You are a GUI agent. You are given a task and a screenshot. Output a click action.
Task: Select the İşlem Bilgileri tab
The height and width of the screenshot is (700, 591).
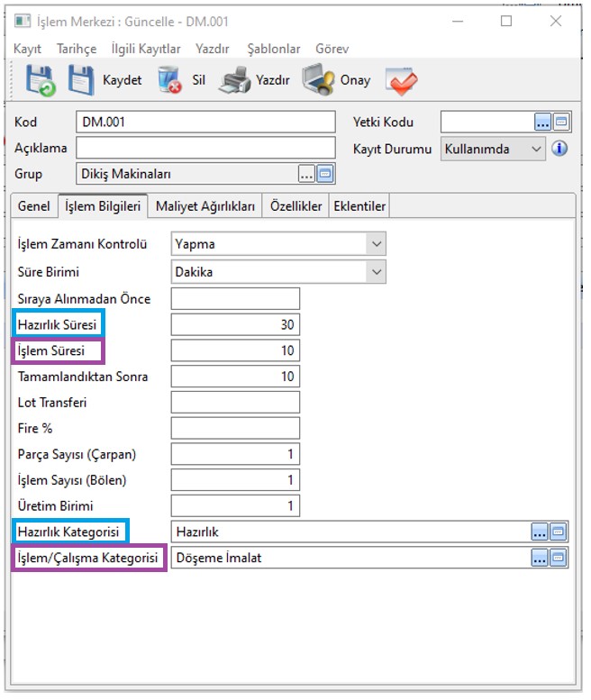click(103, 206)
